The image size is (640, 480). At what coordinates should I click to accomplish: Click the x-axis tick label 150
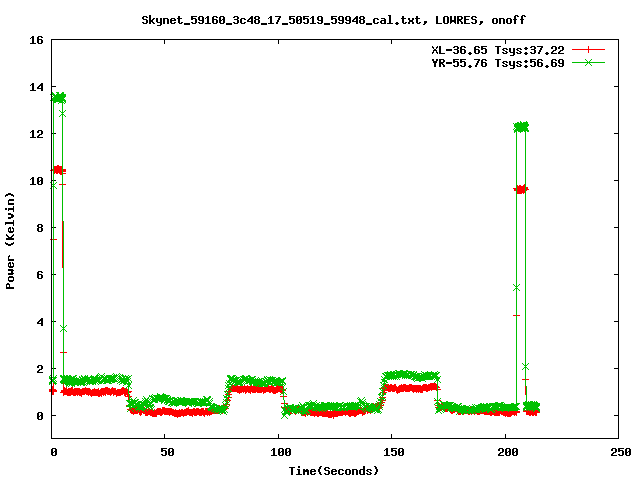pos(393,452)
